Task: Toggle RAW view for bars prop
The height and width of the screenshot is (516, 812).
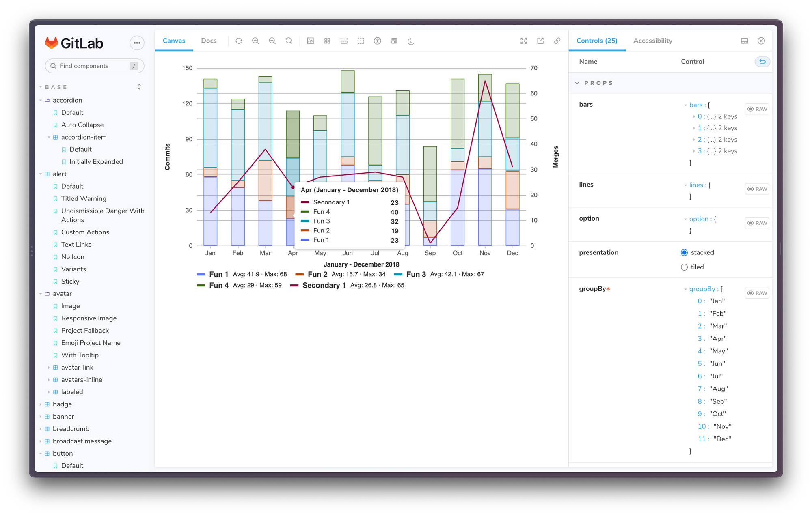Action: coord(757,109)
